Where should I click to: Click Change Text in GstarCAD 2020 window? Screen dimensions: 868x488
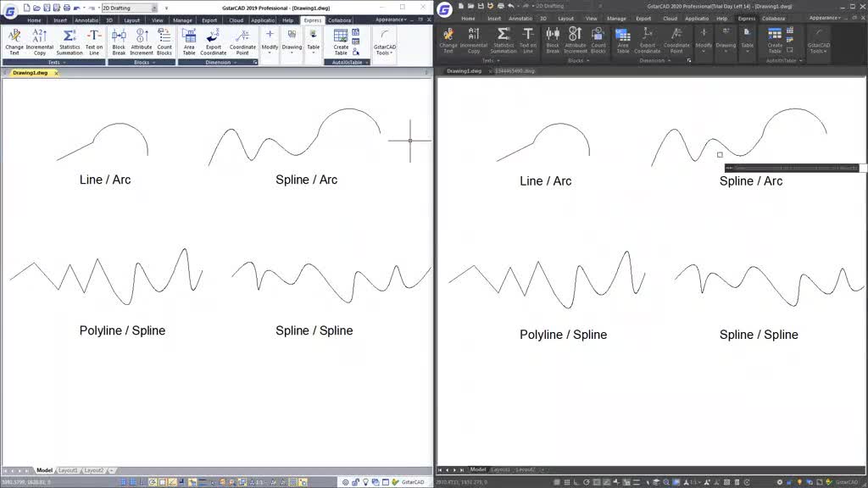(448, 41)
